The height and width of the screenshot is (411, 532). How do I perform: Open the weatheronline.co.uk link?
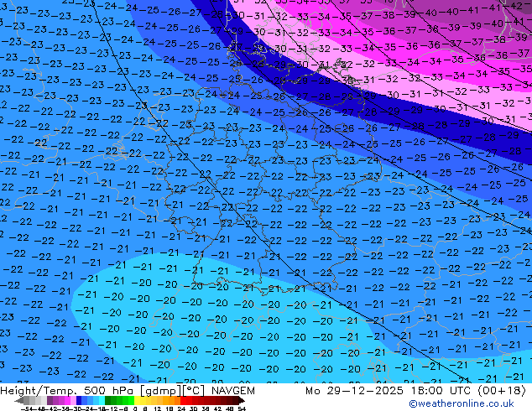[x=462, y=403]
